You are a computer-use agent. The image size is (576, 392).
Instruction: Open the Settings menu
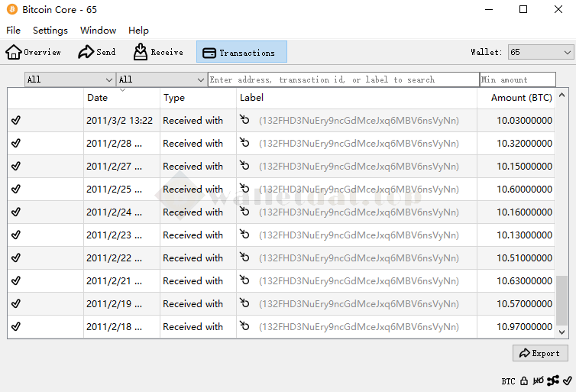[x=50, y=31]
